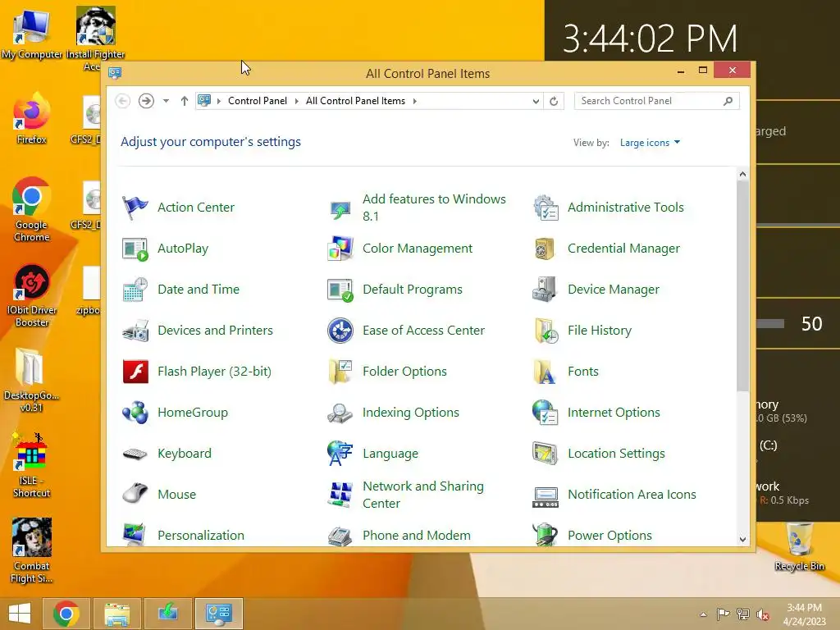Open the Flash Player icon
Screen dimensions: 840x630
135,372
